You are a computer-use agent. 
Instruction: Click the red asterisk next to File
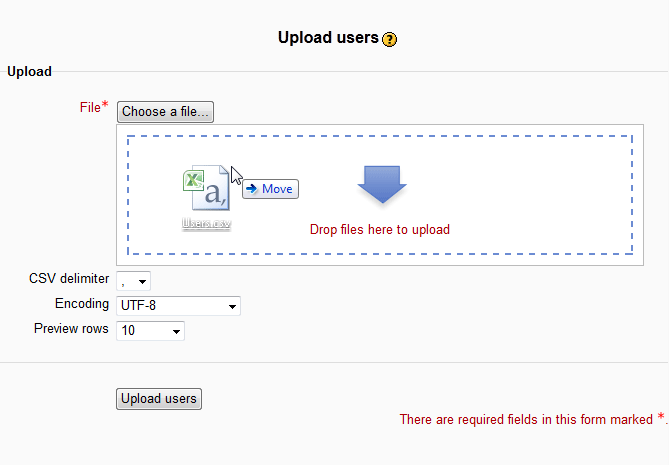click(105, 105)
